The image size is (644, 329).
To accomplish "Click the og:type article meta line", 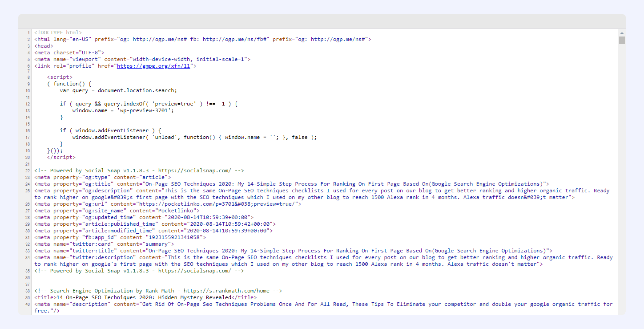I will click(103, 177).
